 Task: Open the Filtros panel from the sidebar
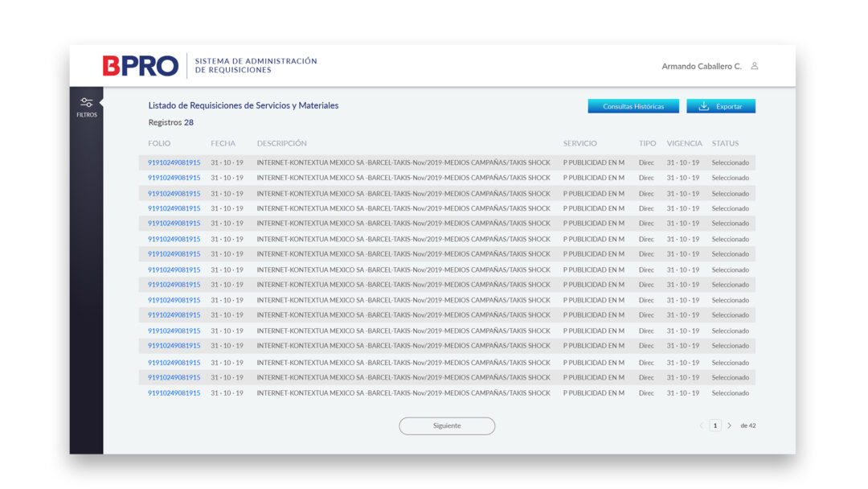(87, 106)
